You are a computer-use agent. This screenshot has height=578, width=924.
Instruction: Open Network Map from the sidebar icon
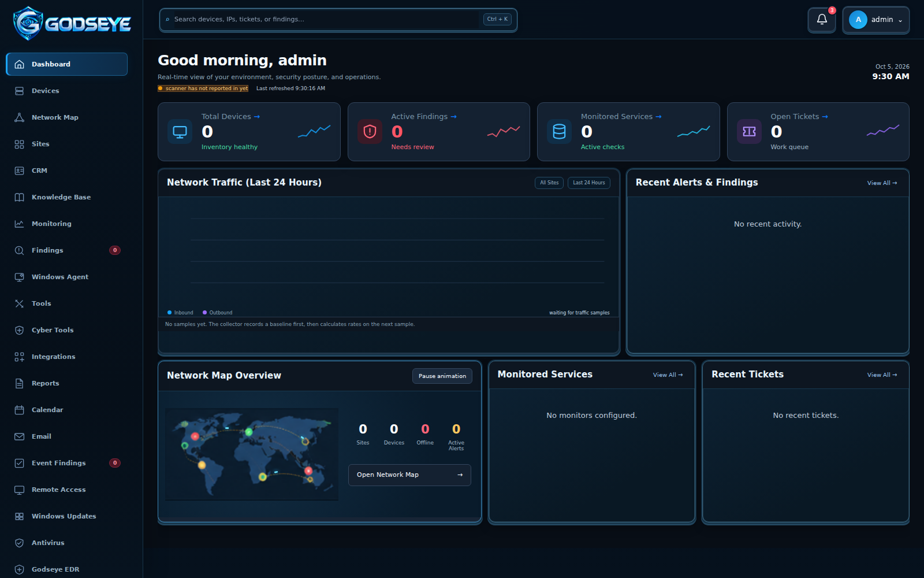pyautogui.click(x=19, y=117)
